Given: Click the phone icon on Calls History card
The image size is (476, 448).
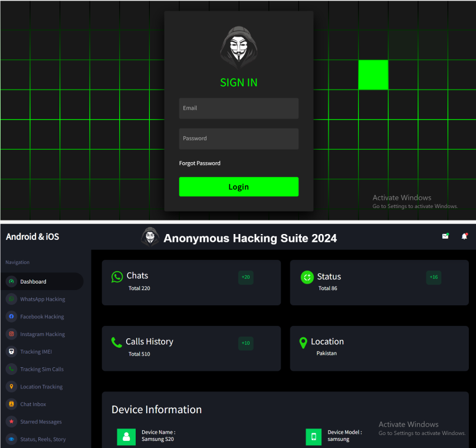Looking at the screenshot, I should [117, 342].
